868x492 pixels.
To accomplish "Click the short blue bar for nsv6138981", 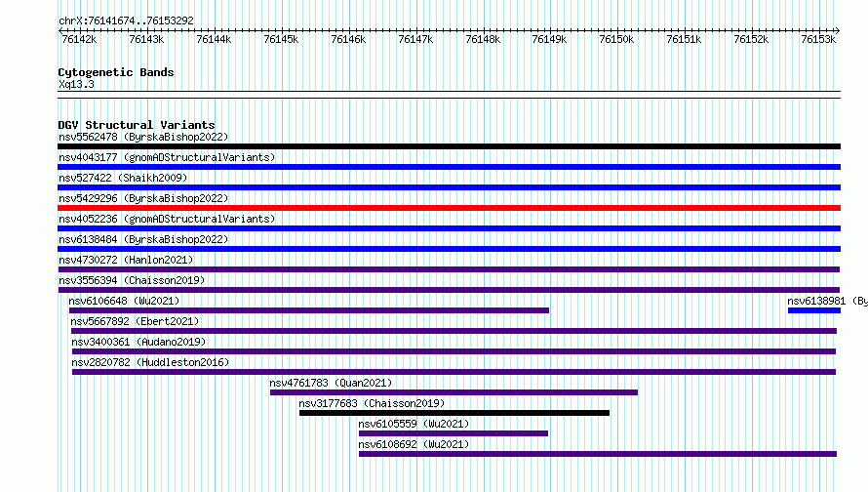I will [814, 310].
